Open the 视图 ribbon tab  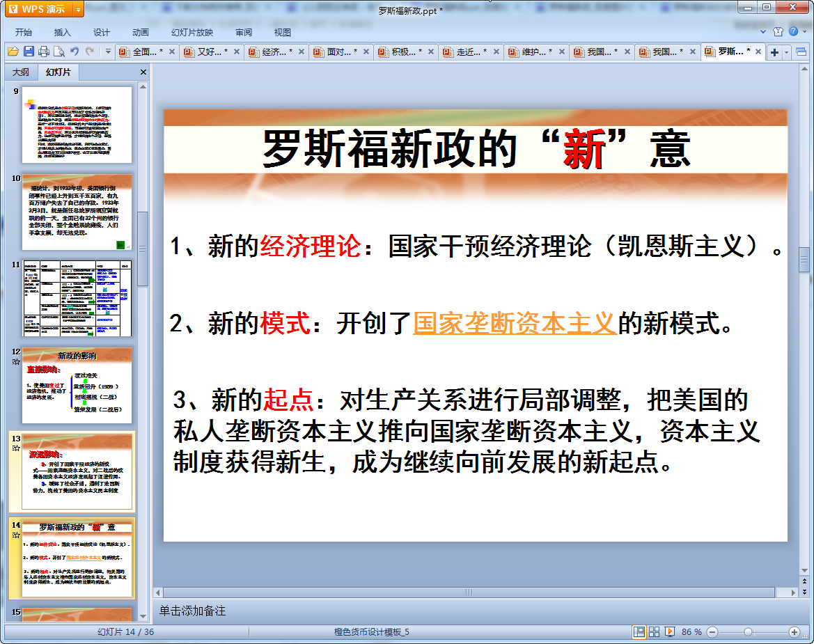(283, 32)
